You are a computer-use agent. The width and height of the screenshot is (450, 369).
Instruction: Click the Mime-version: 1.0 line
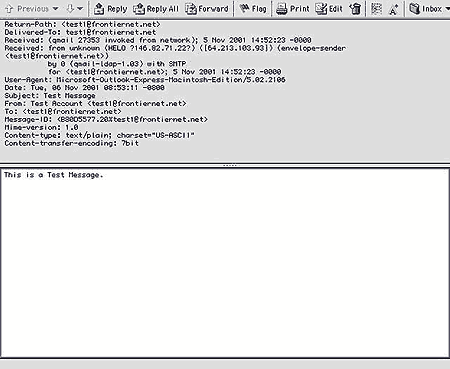coord(41,127)
